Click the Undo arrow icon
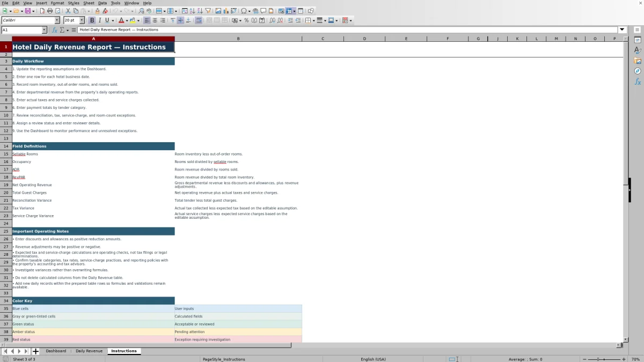Image resolution: width=644 pixels, height=362 pixels. click(115, 11)
